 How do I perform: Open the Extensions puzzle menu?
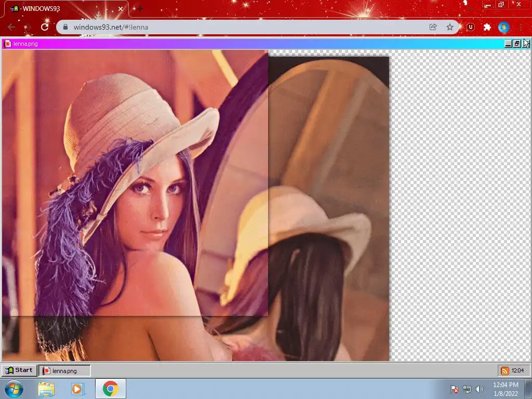coord(487,27)
